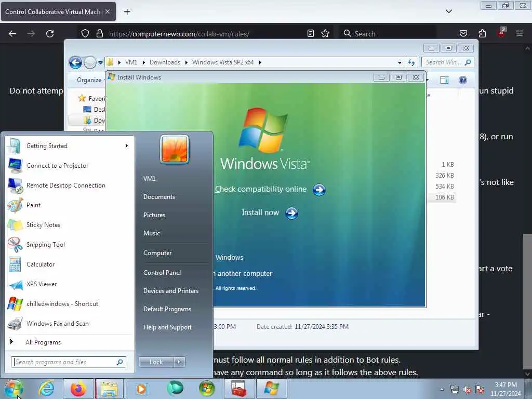Launch Sticky Notes from Start menu
The width and height of the screenshot is (532, 399).
pos(70,225)
